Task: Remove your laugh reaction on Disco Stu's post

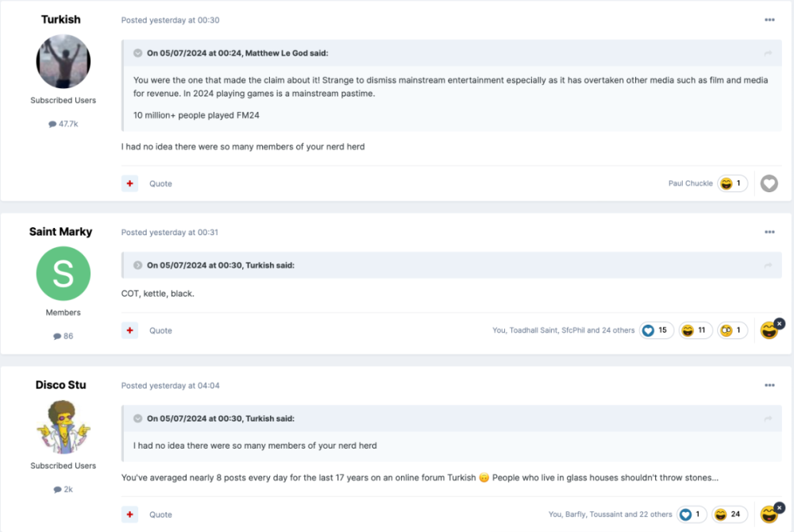Action: (x=779, y=507)
